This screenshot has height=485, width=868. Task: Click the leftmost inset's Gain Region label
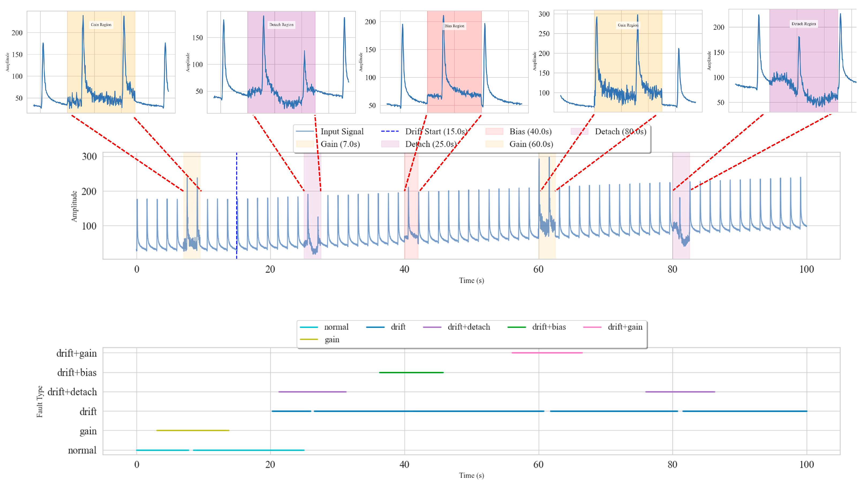click(101, 25)
